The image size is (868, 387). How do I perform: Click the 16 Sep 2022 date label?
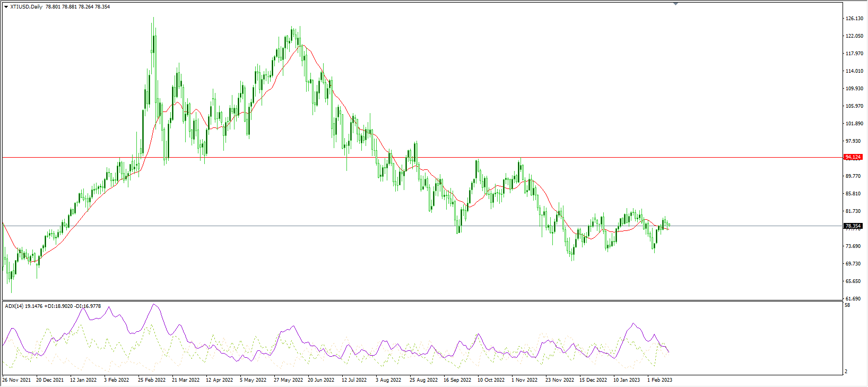click(x=457, y=380)
